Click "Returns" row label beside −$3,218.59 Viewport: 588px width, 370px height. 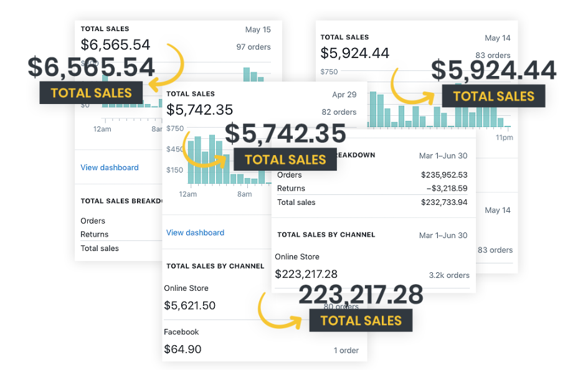click(291, 188)
